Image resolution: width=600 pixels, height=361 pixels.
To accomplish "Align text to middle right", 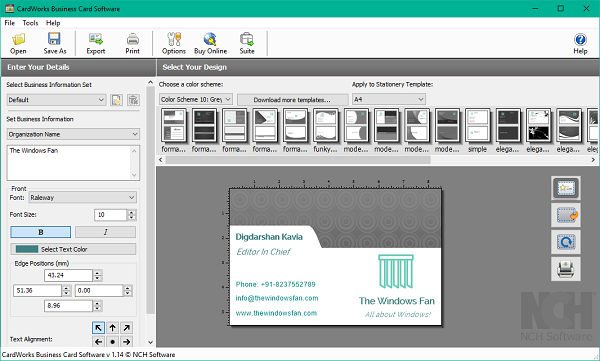I will pos(126,341).
